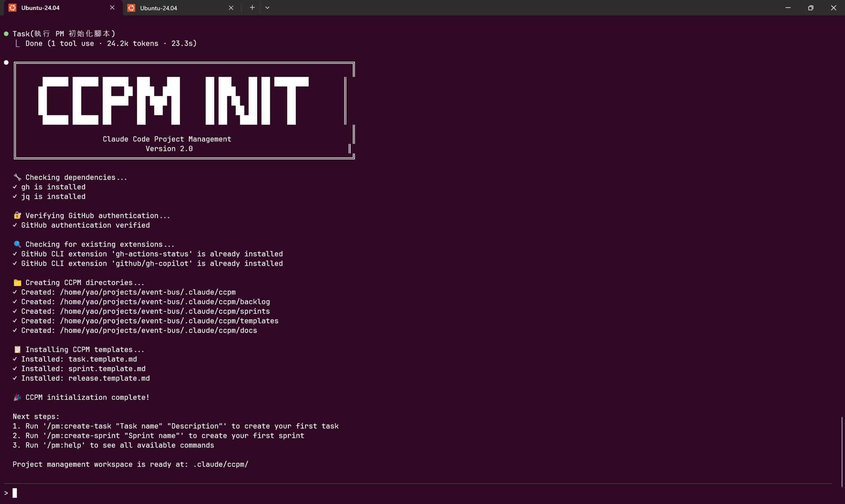The image size is (845, 504).
Task: Click the terminal vertical scrollbar thumb
Action: [x=842, y=452]
